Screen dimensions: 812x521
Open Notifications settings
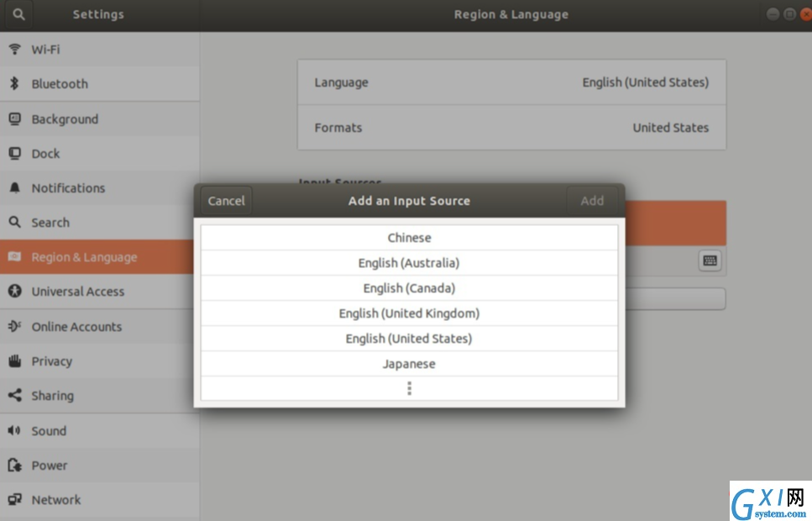pos(99,187)
